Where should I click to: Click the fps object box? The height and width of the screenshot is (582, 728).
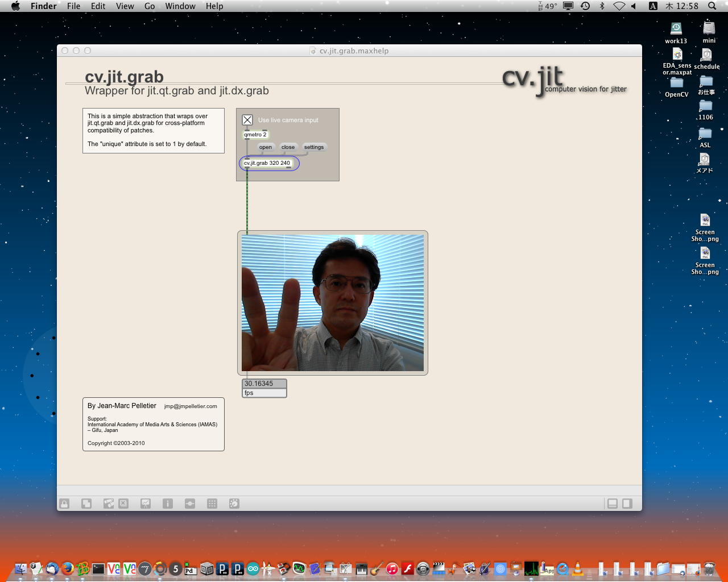(x=264, y=393)
